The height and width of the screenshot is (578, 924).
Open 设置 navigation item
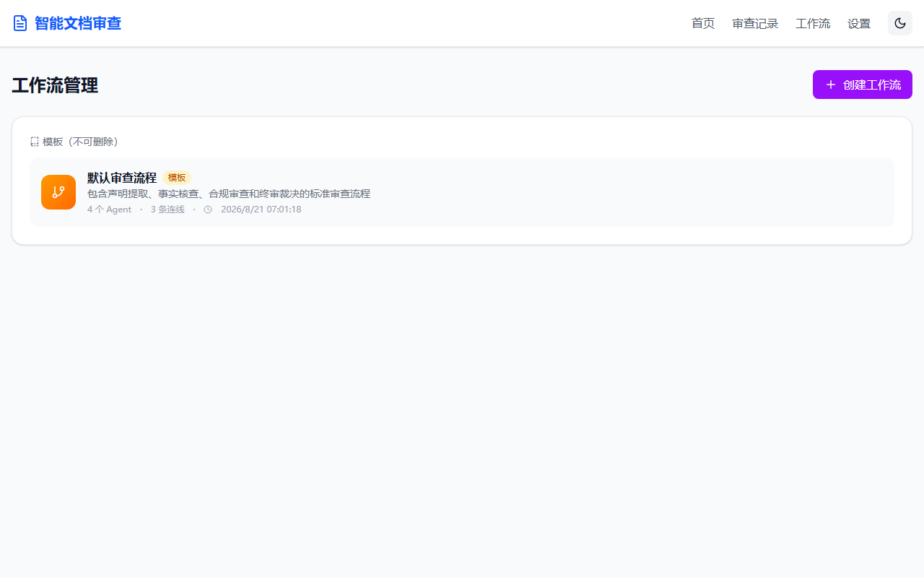(859, 23)
